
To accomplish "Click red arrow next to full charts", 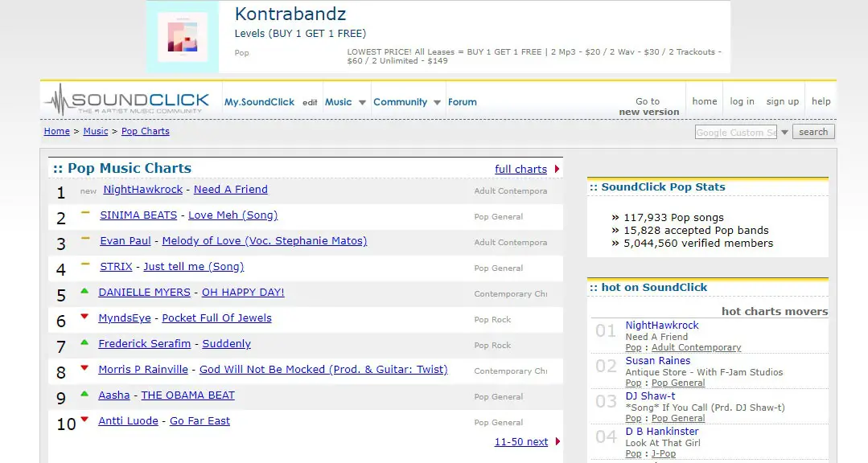I will coord(557,170).
